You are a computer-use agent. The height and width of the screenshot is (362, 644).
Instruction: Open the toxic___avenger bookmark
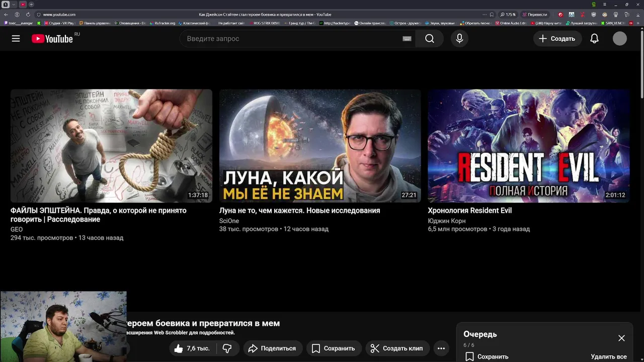pos(19,23)
